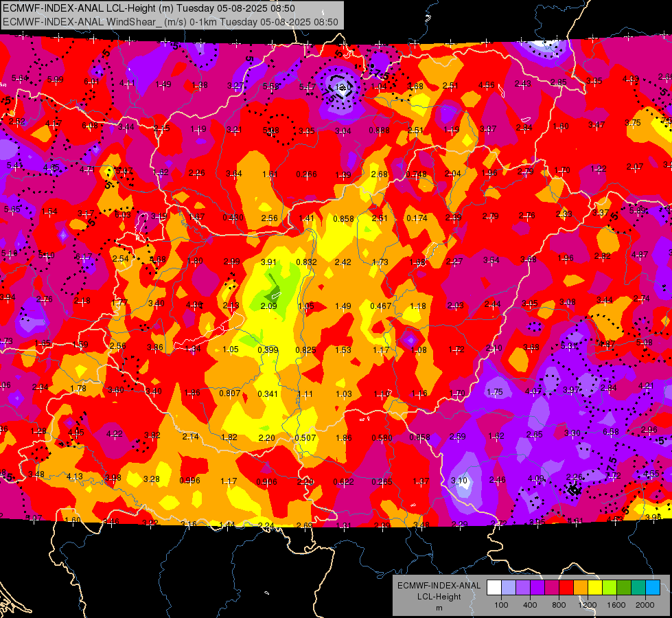
Task: Click the grid value 4.21
Action: point(646,386)
